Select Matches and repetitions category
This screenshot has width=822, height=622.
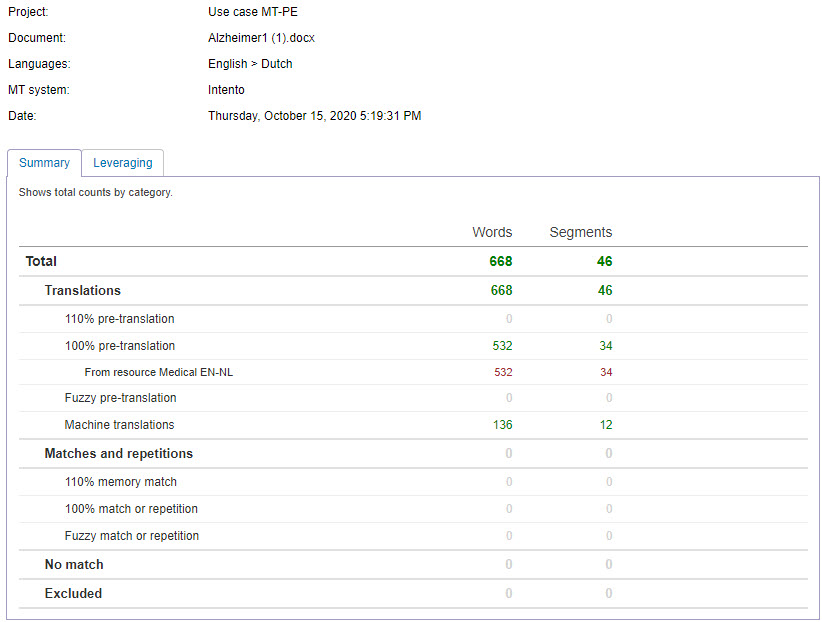point(118,453)
